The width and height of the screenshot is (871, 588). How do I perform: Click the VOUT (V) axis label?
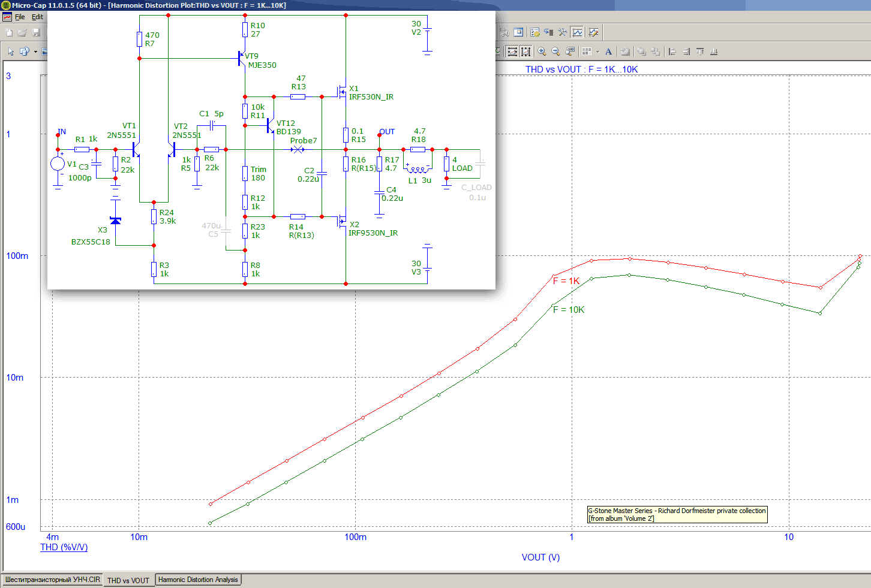point(540,557)
